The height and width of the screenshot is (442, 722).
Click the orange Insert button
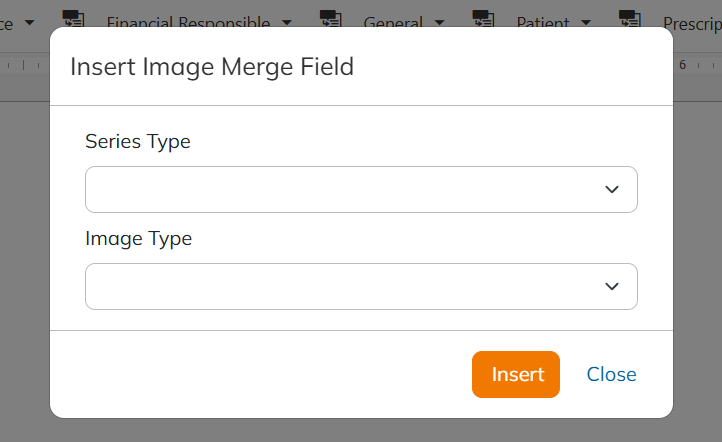tap(516, 374)
